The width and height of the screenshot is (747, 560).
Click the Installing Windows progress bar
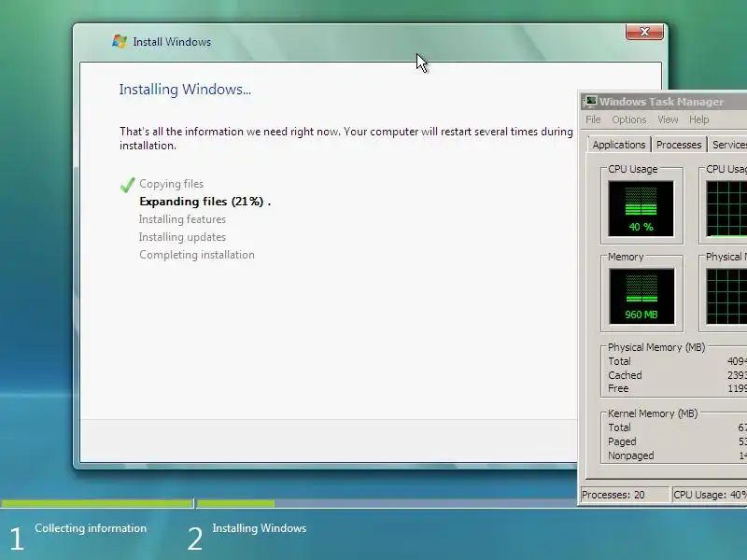[x=387, y=503]
